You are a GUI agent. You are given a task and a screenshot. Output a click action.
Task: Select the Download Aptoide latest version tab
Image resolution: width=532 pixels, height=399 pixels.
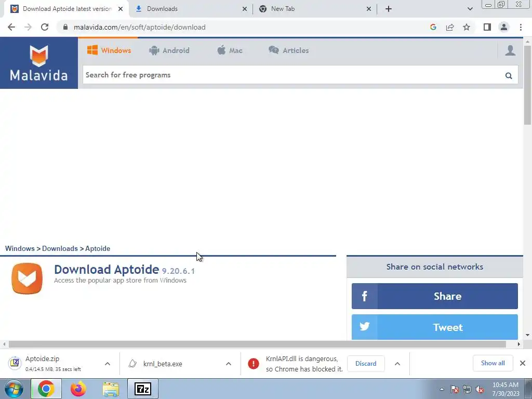[x=66, y=9]
